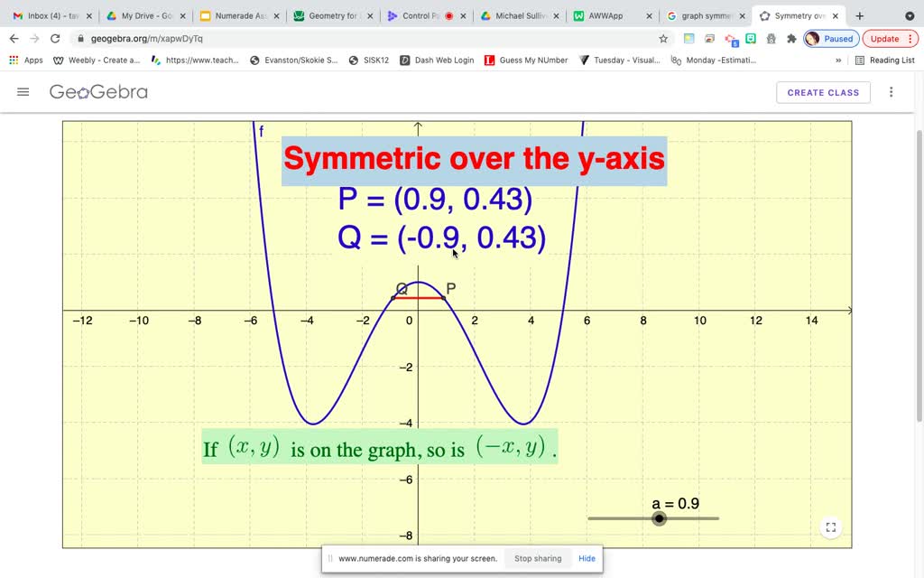Adjust the a = 0.9 slider
The width and height of the screenshot is (924, 578).
[659, 518]
